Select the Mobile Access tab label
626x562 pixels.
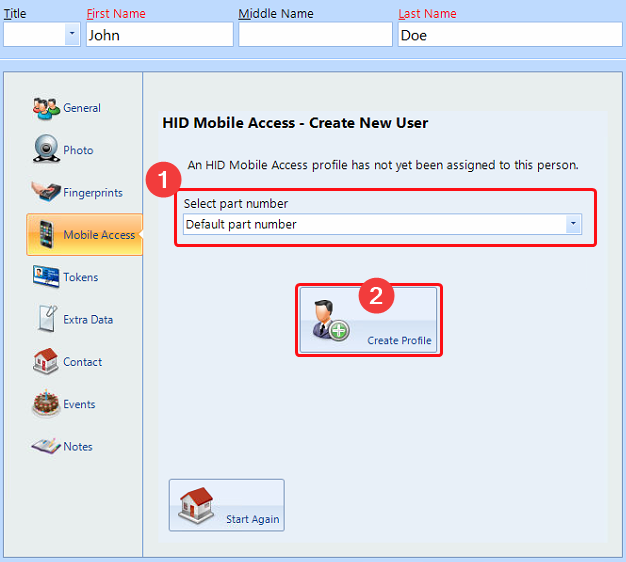(x=99, y=235)
